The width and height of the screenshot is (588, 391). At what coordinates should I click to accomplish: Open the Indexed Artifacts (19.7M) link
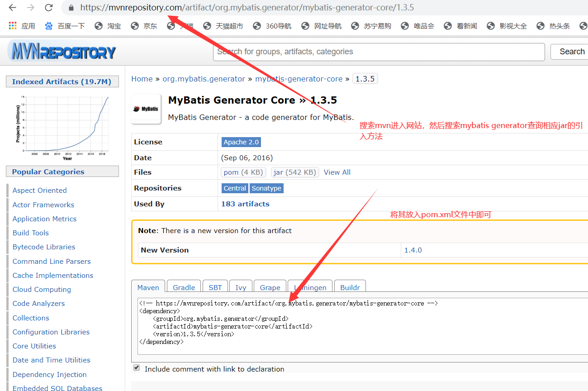tap(62, 82)
